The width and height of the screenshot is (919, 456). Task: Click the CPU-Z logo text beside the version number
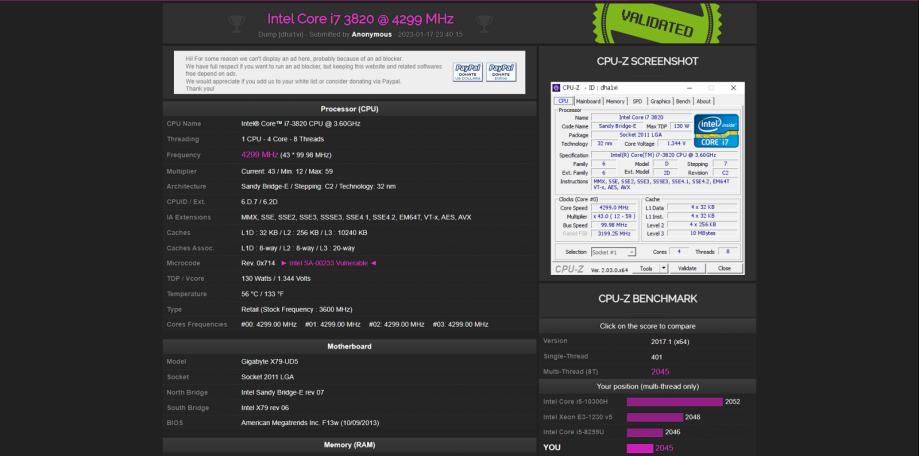tap(570, 268)
